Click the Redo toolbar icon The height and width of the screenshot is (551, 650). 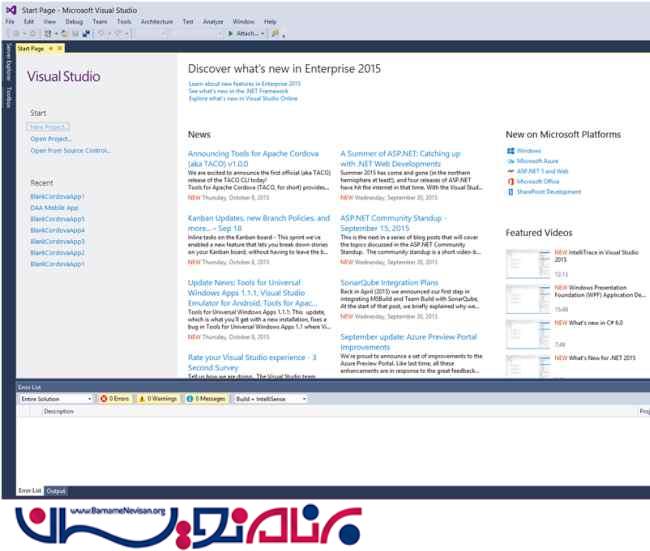click(x=119, y=34)
